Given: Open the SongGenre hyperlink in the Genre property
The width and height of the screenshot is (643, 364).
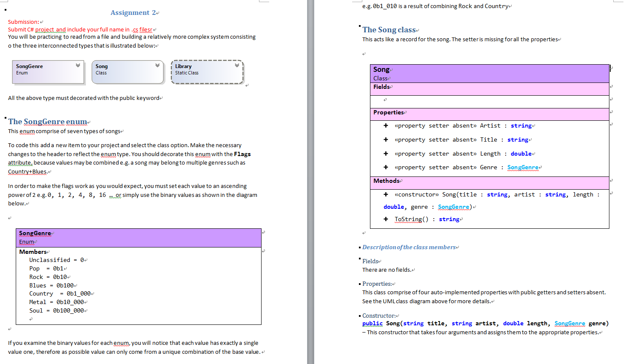Looking at the screenshot, I should click(524, 167).
